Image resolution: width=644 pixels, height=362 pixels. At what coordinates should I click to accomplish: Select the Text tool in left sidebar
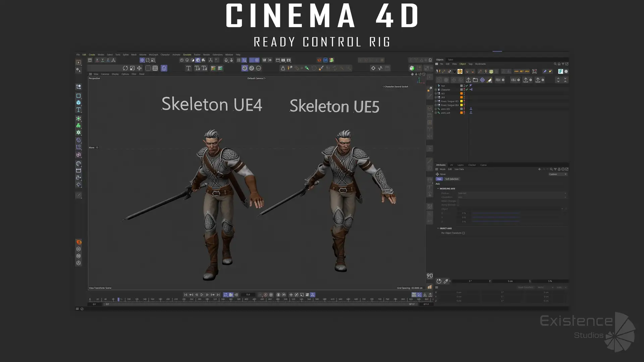tap(78, 110)
